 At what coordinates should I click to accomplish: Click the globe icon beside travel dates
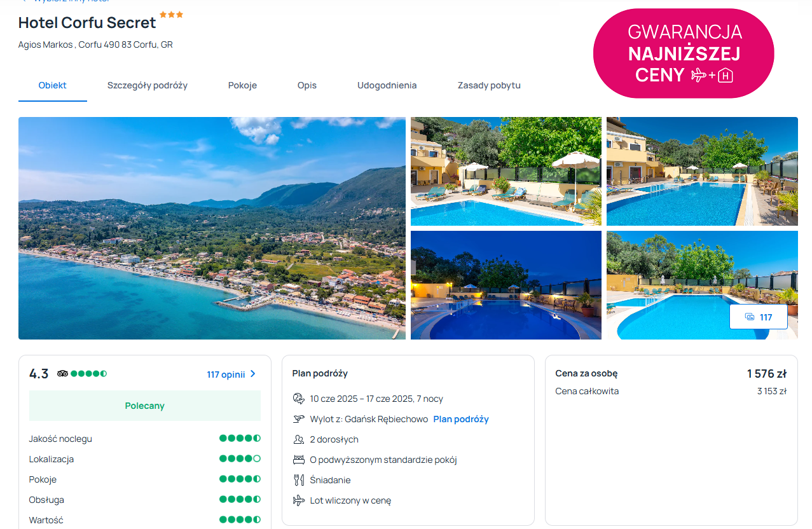299,399
